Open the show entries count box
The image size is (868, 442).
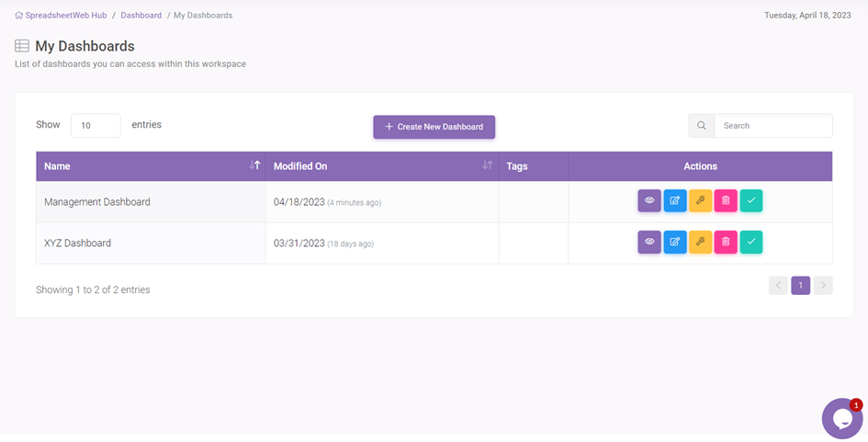96,126
